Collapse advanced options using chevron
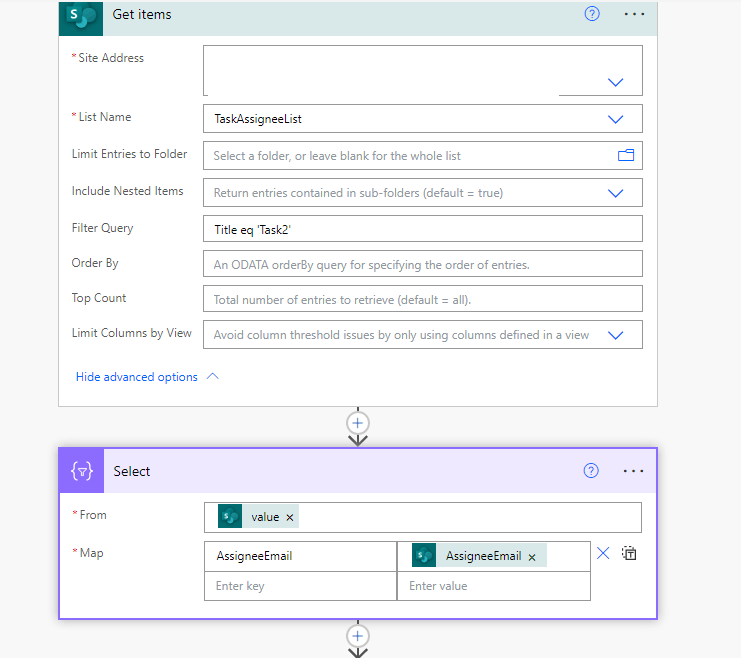 213,376
